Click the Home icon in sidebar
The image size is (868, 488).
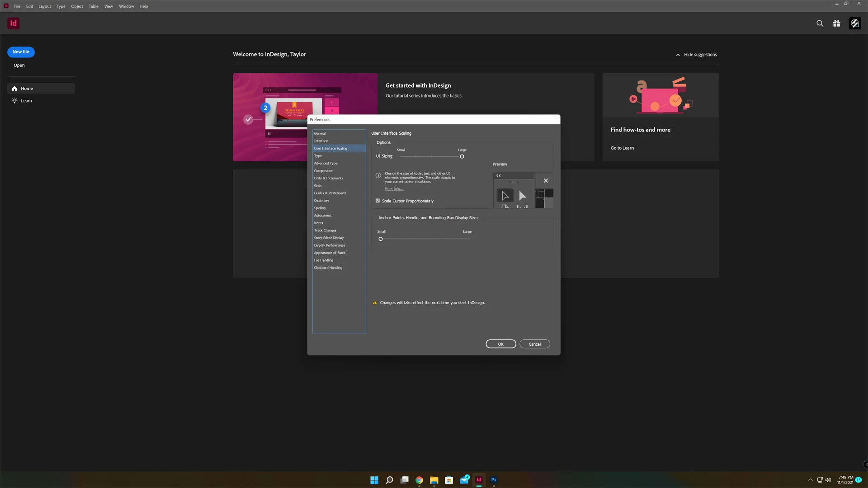coord(14,89)
